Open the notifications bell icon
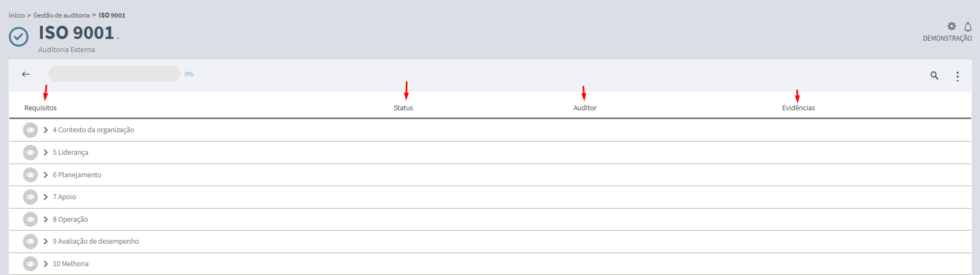Screen dimensions: 980x275 (967, 27)
